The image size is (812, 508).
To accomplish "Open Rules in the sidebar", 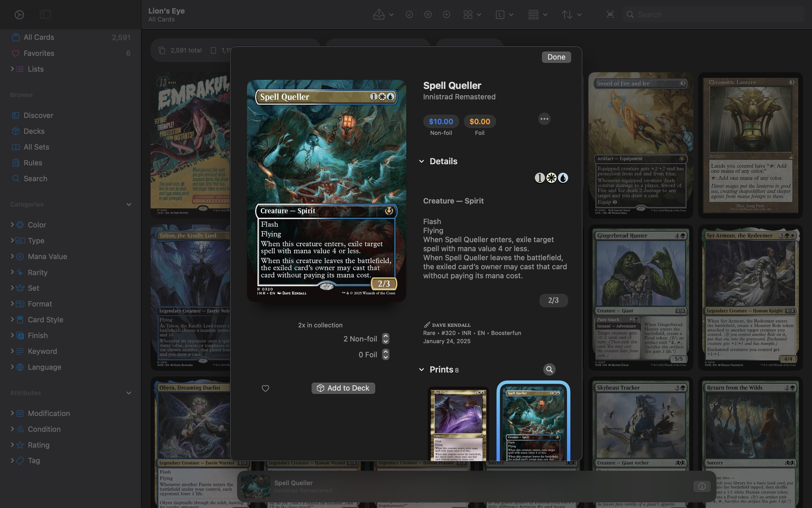I will coord(70,163).
